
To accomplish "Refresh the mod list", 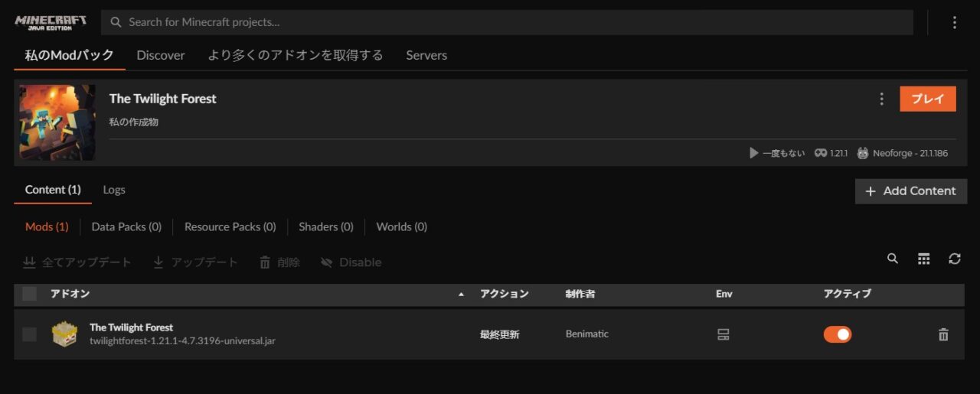I will pos(955,259).
